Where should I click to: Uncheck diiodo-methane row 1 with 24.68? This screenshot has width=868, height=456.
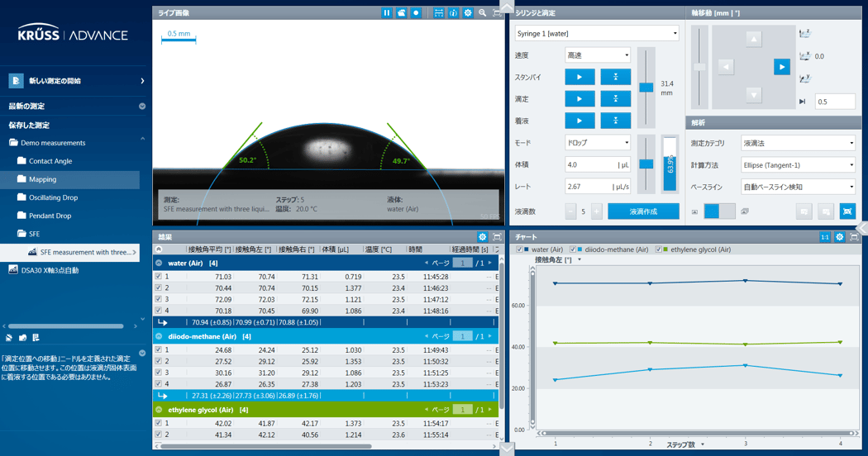[159, 349]
